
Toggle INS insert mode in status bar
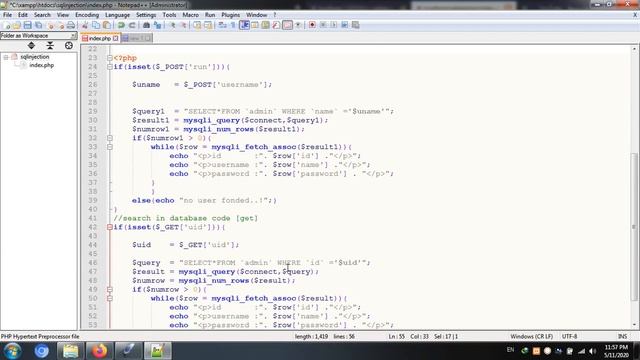point(622,336)
